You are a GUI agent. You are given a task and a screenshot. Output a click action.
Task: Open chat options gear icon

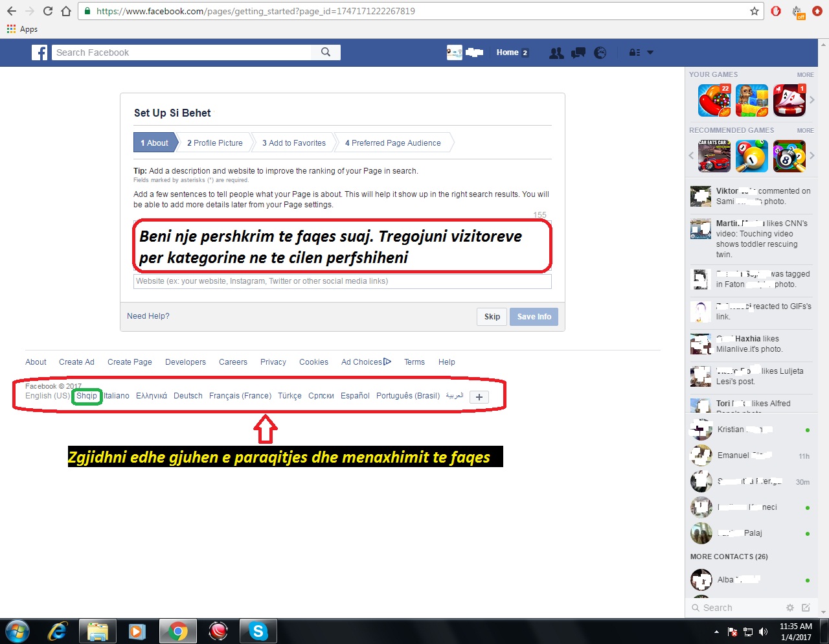click(790, 608)
